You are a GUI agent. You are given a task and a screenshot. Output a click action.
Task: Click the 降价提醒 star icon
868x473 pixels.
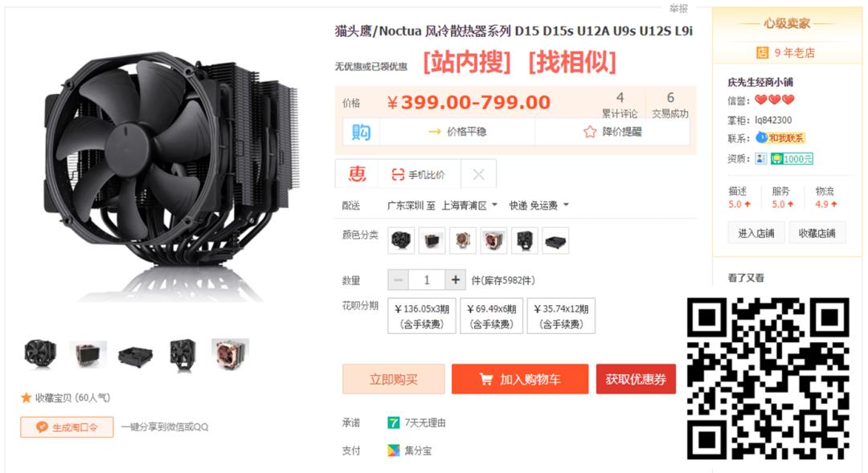[x=590, y=132]
